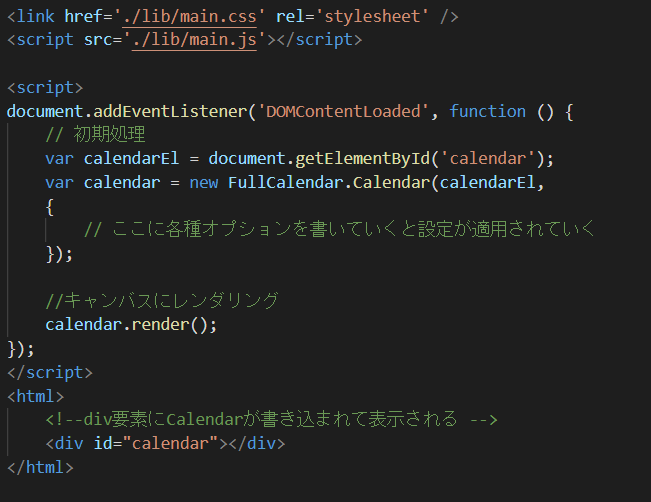Click the './lib/main.css' underlined path
Viewport: 651px width, 502px height.
189,17
